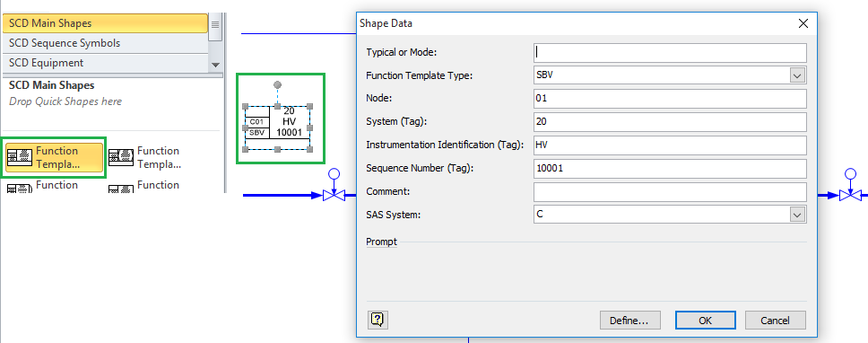This screenshot has width=868, height=343.
Task: Select the second Function Template stencil shape
Action: click(144, 157)
